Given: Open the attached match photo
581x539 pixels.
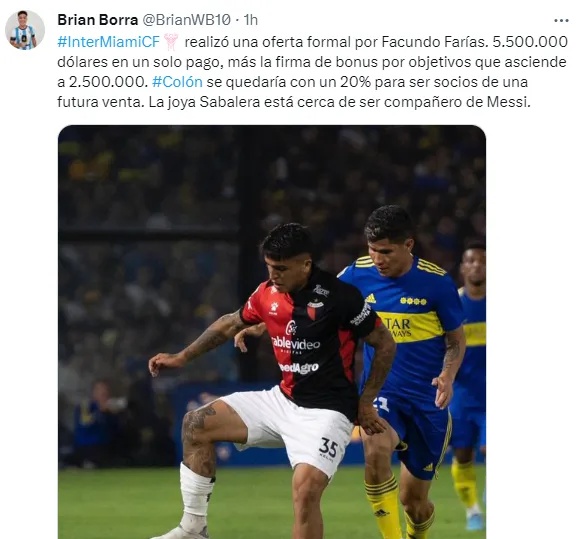Looking at the screenshot, I should click(x=272, y=332).
